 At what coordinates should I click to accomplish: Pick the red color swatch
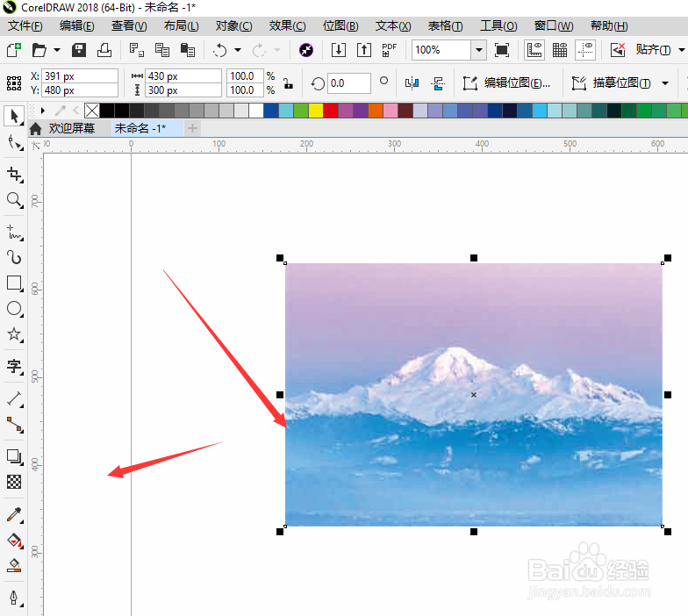[331, 111]
